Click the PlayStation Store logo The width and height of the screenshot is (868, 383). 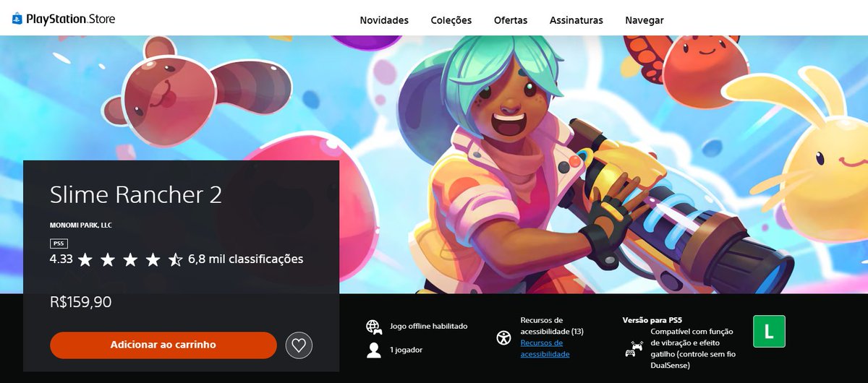point(64,20)
